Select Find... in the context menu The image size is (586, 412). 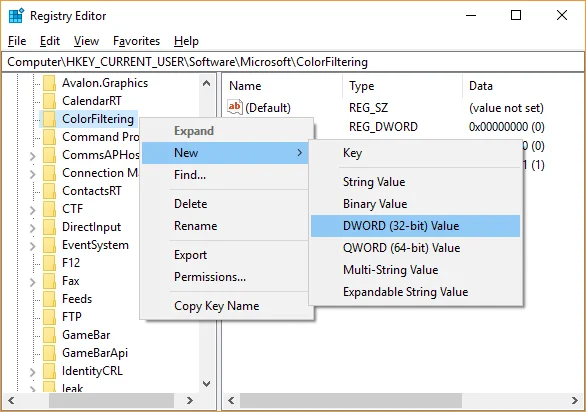(x=225, y=175)
